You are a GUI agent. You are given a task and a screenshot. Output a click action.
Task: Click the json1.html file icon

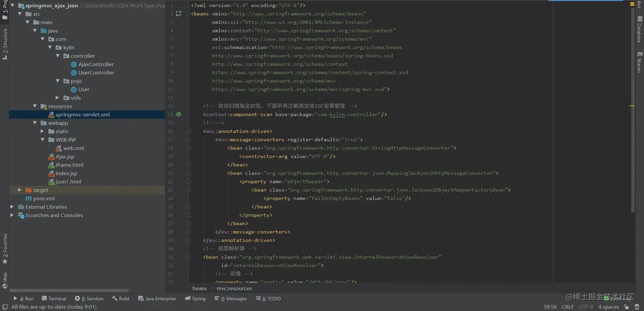[51, 181]
